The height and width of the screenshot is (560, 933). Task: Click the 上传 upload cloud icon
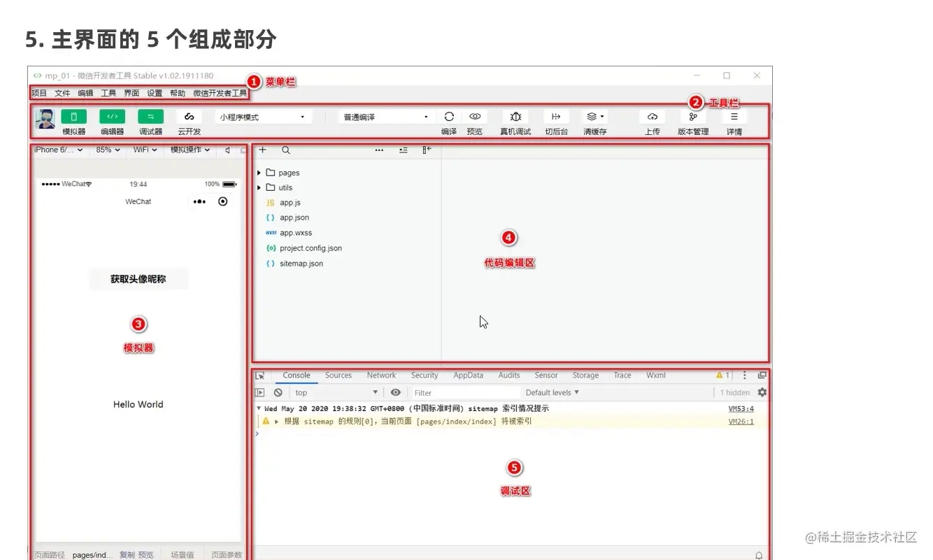653,117
